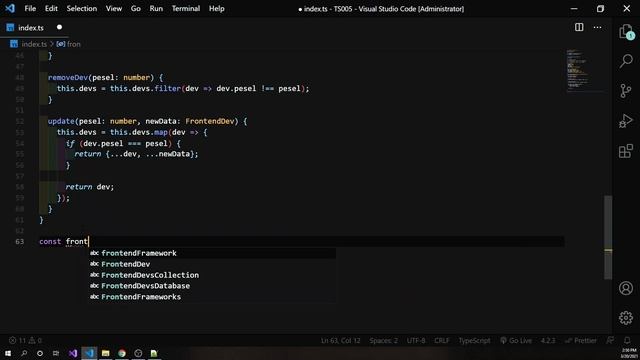
Task: Click the feedback icon in the status bar
Action: (610, 340)
